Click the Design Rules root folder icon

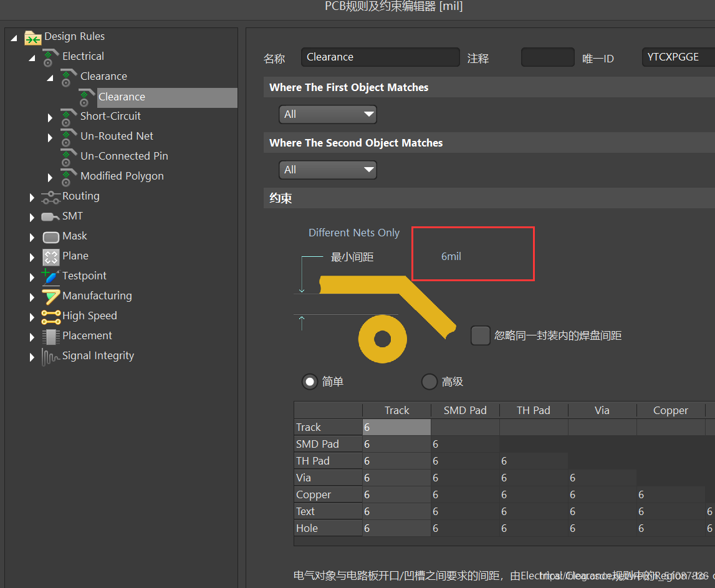33,37
